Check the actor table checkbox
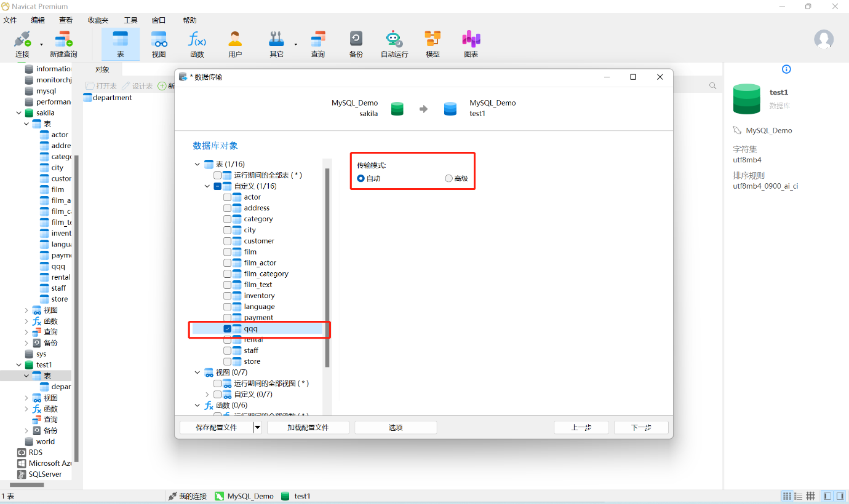The width and height of the screenshot is (849, 504). (x=228, y=197)
